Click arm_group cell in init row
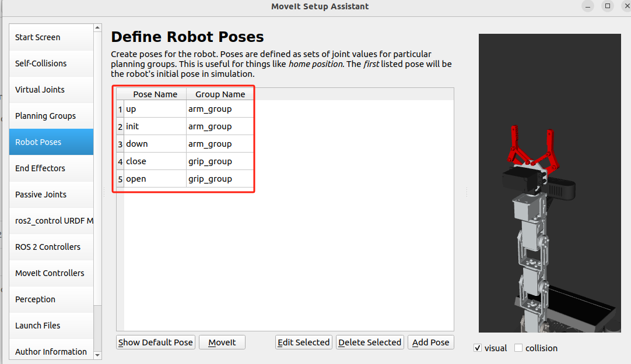The height and width of the screenshot is (364, 631). pyautogui.click(x=220, y=126)
